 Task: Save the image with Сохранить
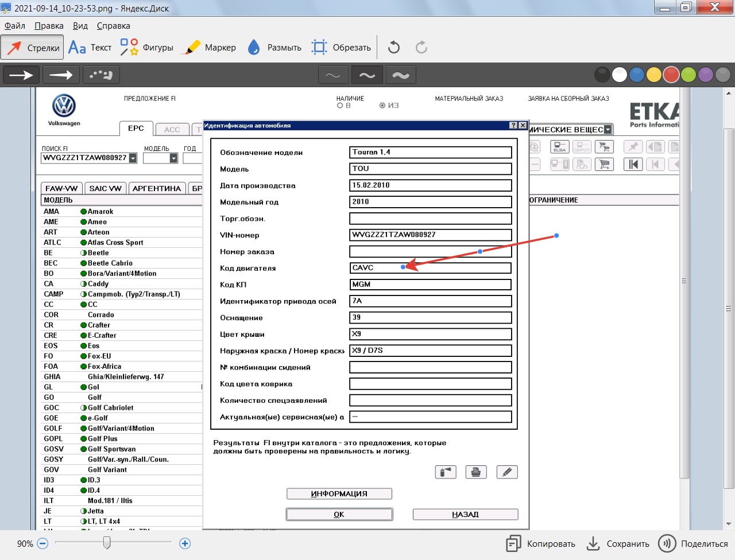click(x=618, y=544)
